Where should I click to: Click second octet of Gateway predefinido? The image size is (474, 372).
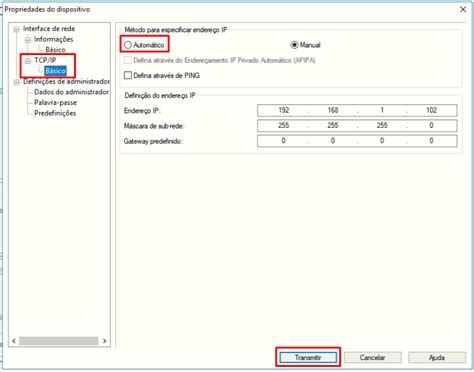tap(333, 141)
